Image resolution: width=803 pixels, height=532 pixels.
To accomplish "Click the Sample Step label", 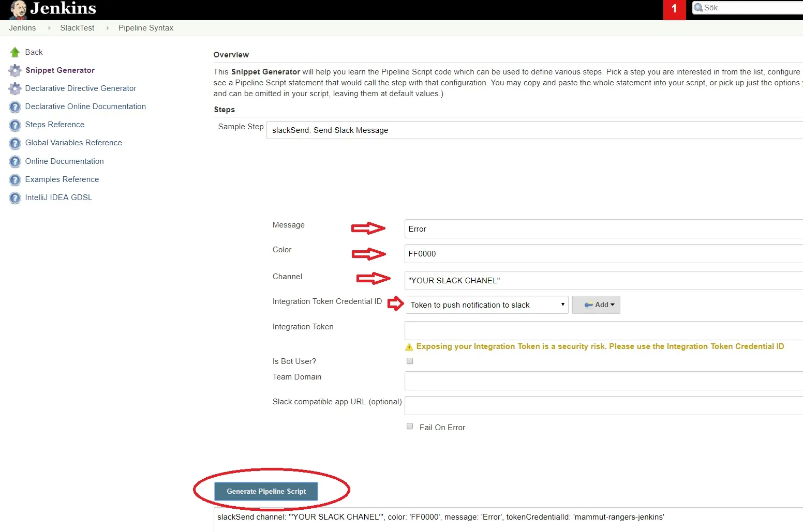I will click(241, 127).
